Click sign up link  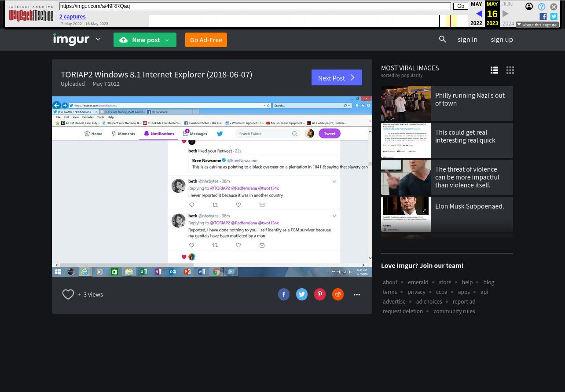click(502, 40)
